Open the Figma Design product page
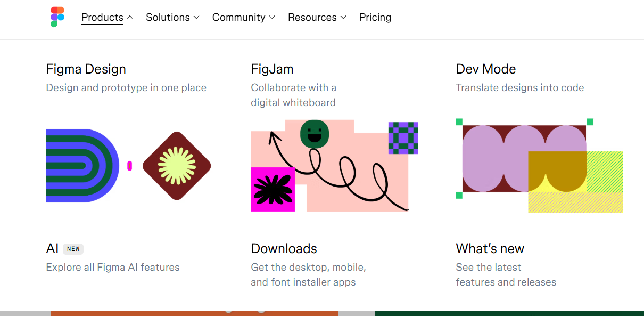Image resolution: width=644 pixels, height=316 pixels. coord(86,69)
